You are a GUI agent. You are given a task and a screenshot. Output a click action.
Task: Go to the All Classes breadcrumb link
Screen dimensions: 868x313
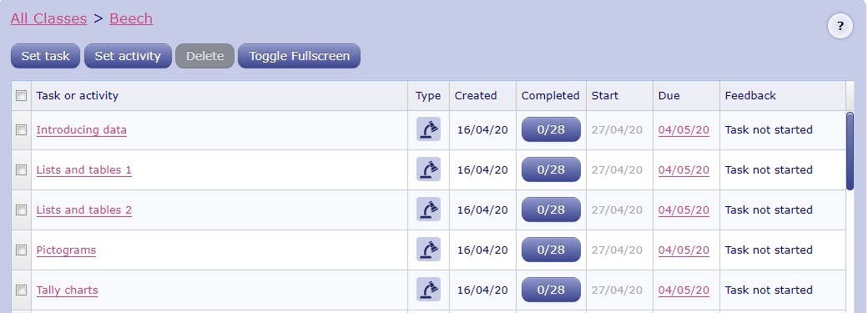(x=48, y=18)
